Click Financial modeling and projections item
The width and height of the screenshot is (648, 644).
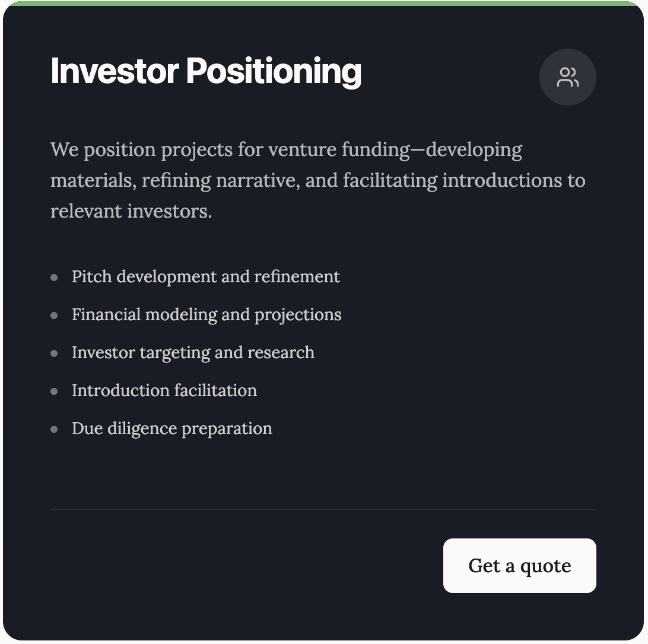(x=196, y=315)
